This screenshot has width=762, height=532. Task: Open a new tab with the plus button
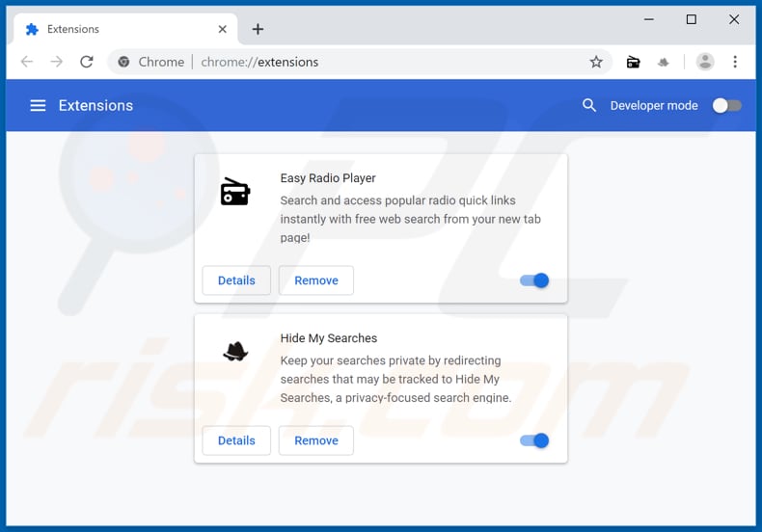click(x=259, y=29)
